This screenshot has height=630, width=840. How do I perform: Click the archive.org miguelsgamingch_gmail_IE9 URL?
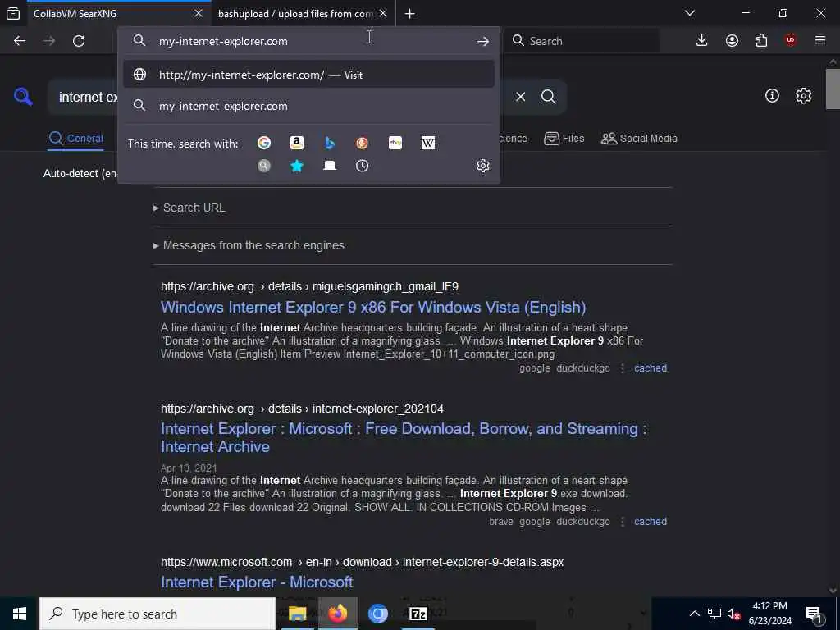point(309,286)
